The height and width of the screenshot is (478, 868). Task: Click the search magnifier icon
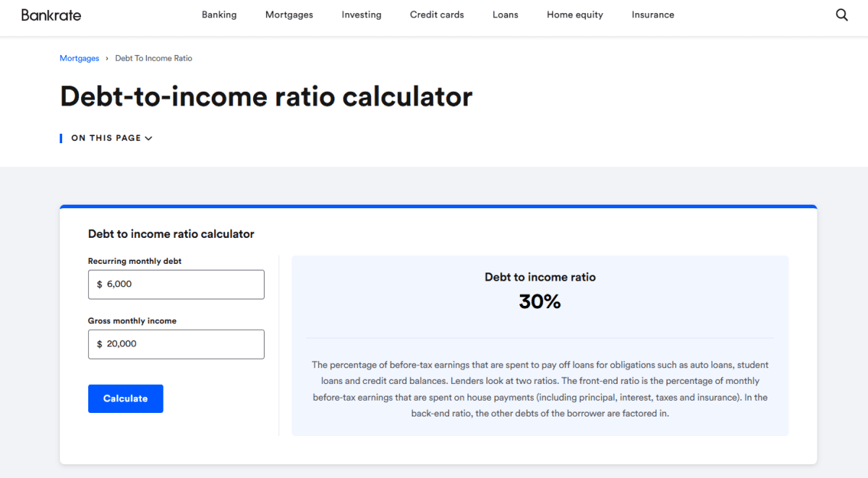841,15
